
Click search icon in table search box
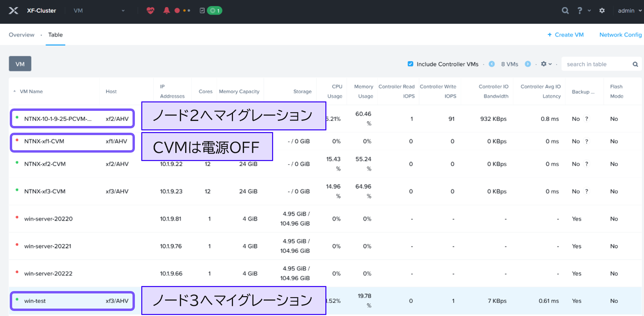click(635, 64)
